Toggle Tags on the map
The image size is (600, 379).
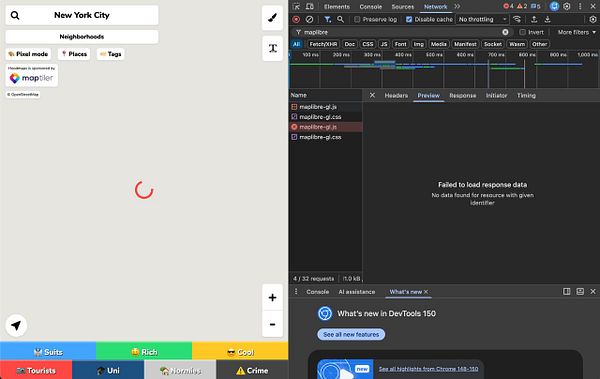pos(111,54)
